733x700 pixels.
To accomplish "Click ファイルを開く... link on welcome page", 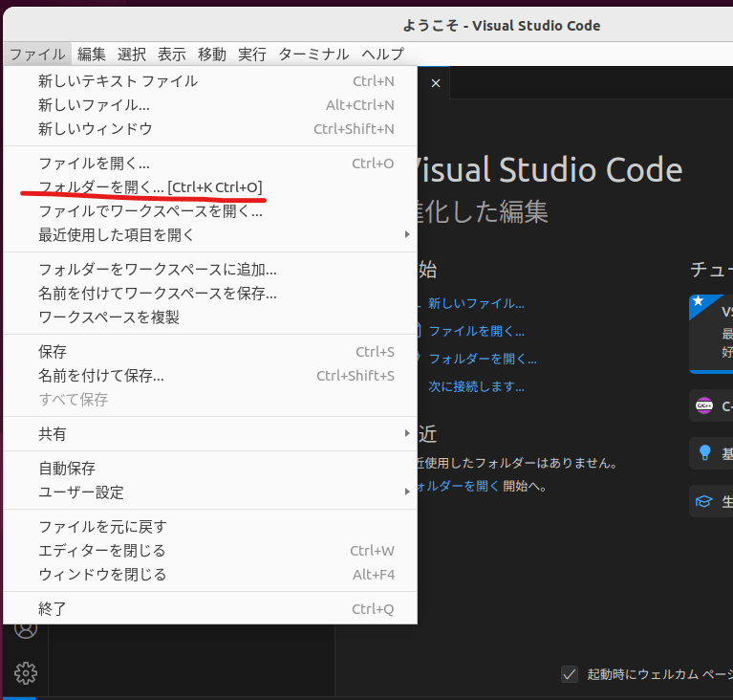I will coord(476,331).
